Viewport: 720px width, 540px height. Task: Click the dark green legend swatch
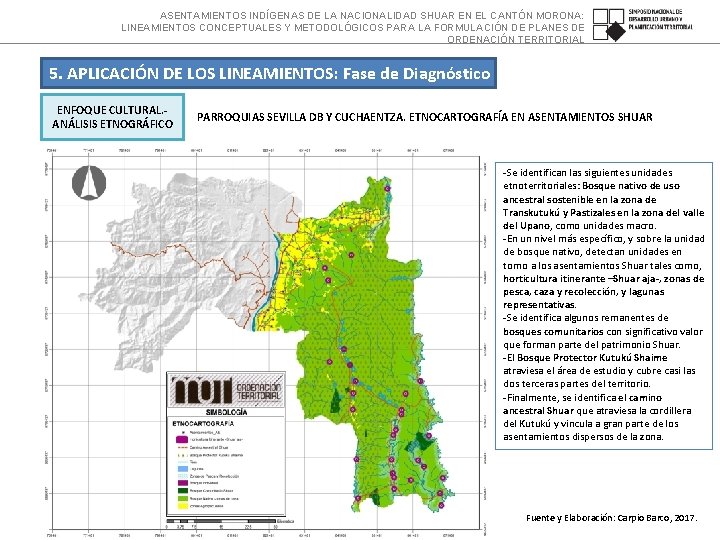point(183,490)
